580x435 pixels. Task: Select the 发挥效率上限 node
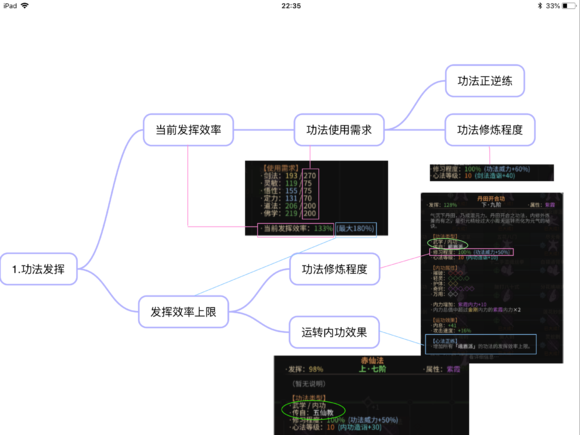click(x=183, y=312)
